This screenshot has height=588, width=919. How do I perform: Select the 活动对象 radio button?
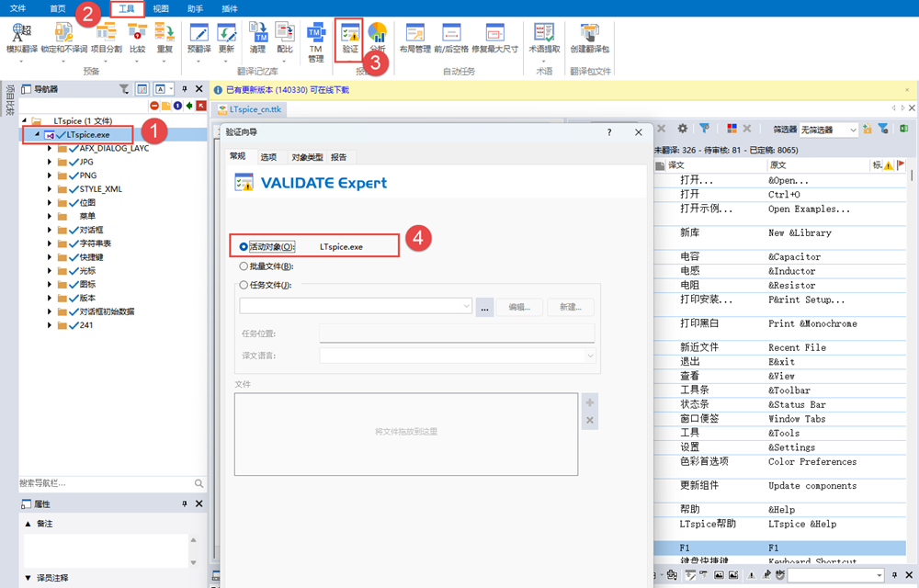pyautogui.click(x=244, y=246)
